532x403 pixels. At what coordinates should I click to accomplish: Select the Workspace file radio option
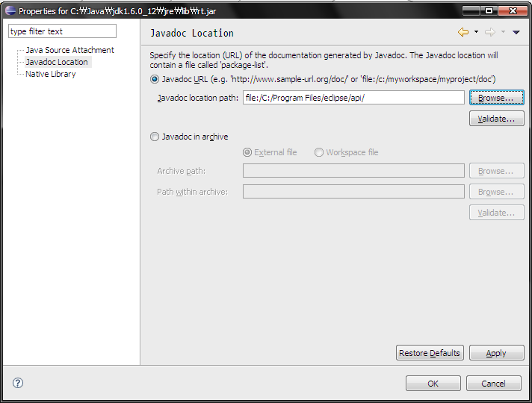pos(319,152)
